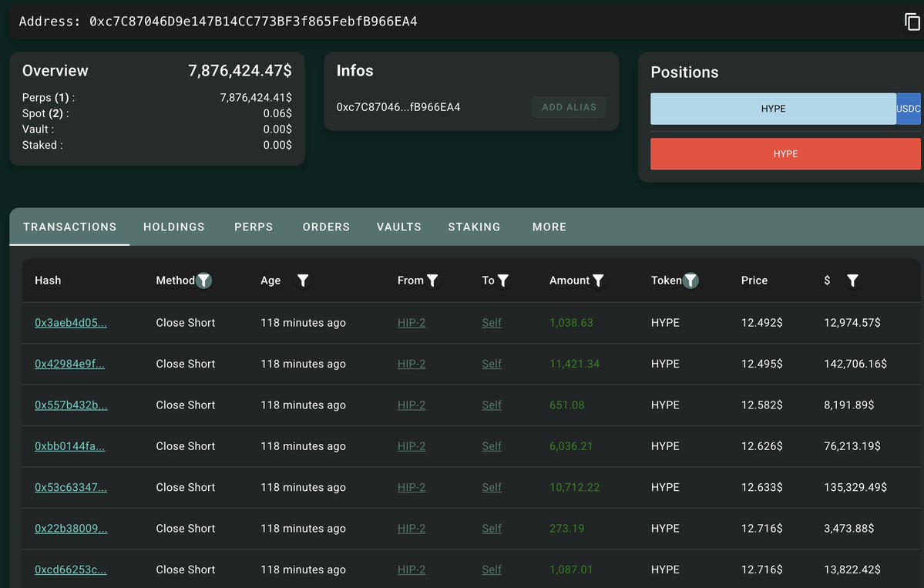
Task: Select the light blue HYPE position bar
Action: click(773, 109)
